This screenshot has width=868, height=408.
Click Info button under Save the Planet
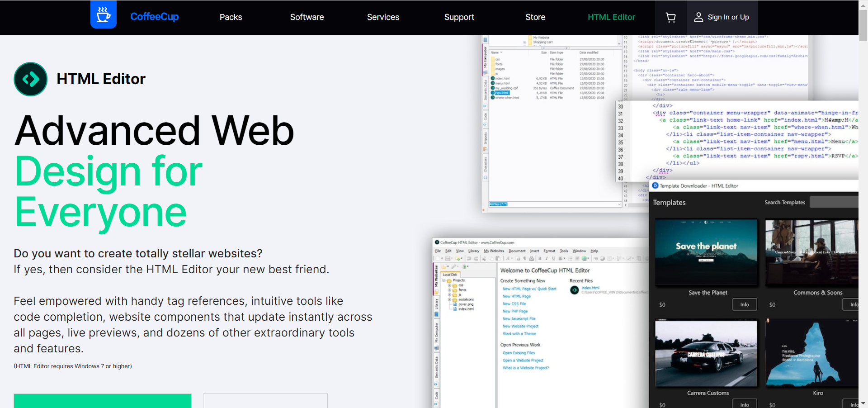[x=744, y=304]
